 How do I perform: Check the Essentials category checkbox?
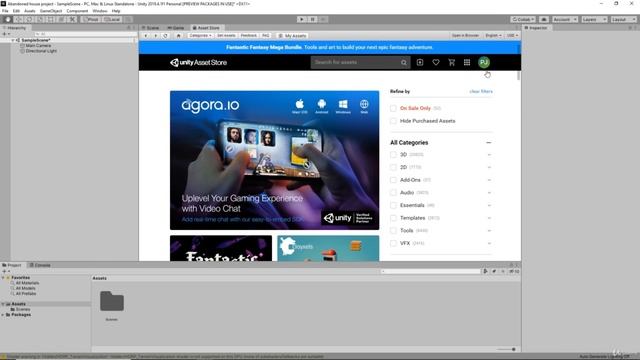(x=393, y=205)
